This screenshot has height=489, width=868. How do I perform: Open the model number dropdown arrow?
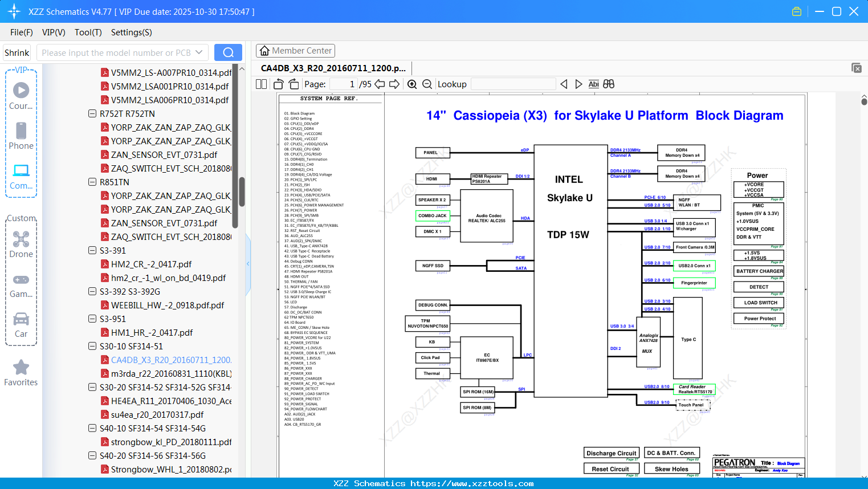click(199, 52)
